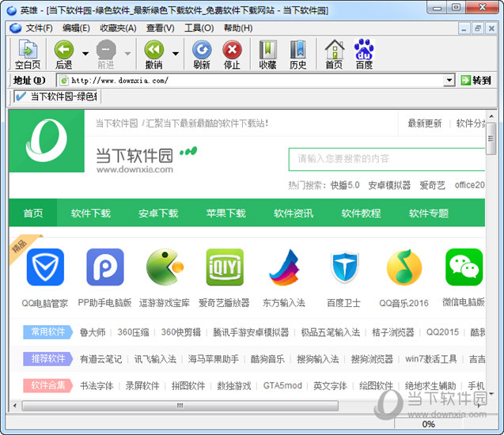The height and width of the screenshot is (435, 504).
Task: Click the 安卓模拟器 hot search link
Action: 389,185
